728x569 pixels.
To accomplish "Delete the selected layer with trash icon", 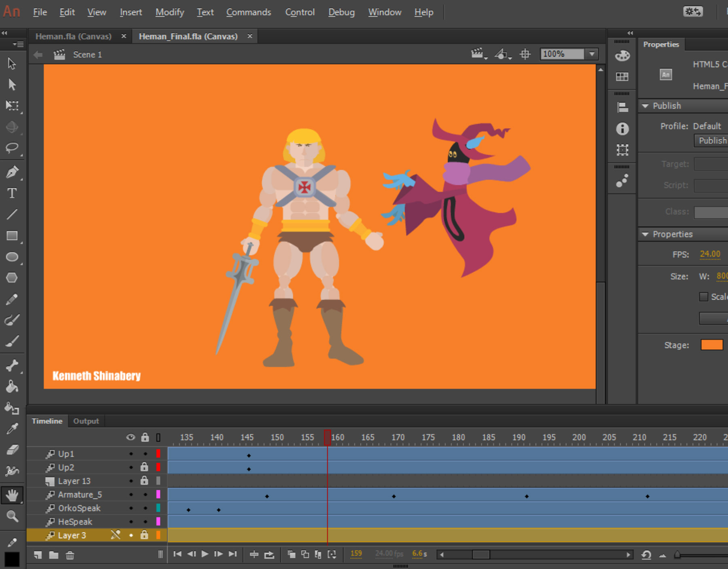I will tap(70, 555).
